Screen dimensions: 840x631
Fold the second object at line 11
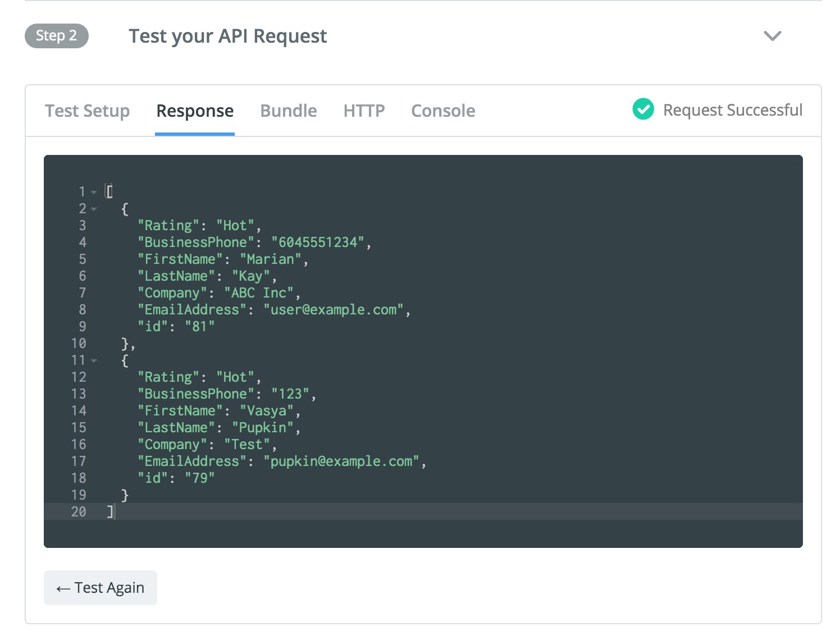coord(94,360)
